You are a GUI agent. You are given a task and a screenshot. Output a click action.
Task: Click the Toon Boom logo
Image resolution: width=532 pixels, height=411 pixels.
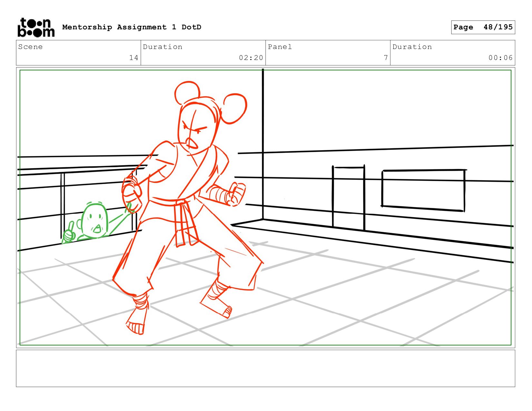click(36, 27)
